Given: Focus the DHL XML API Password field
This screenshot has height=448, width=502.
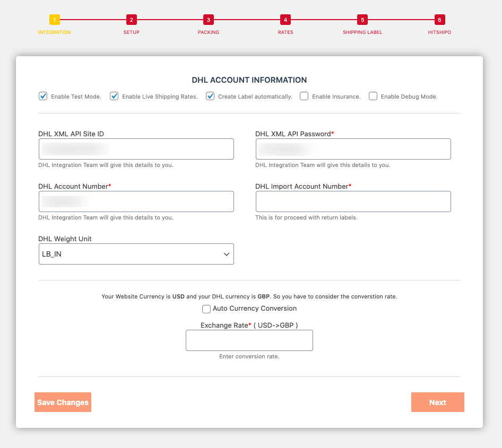Looking at the screenshot, I should [353, 149].
